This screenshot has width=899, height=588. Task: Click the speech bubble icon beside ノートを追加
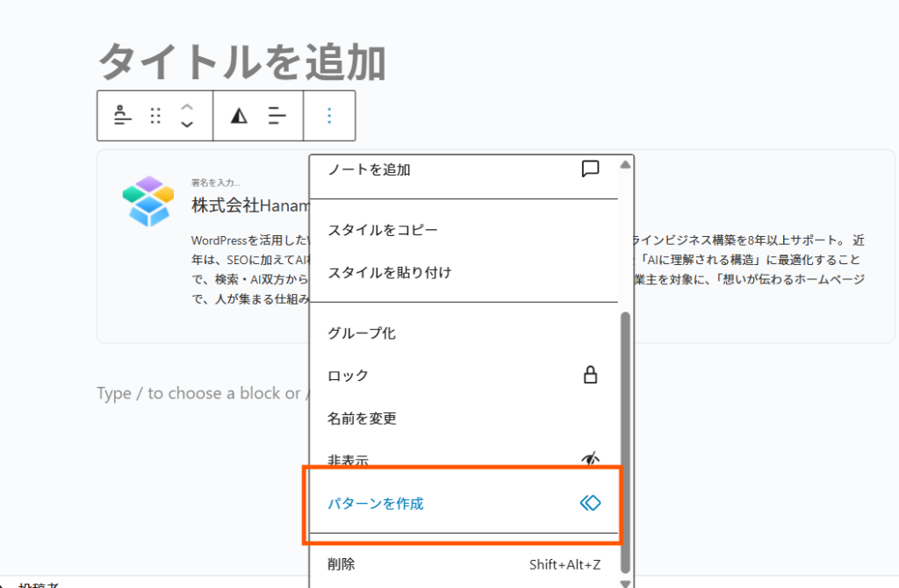(591, 169)
